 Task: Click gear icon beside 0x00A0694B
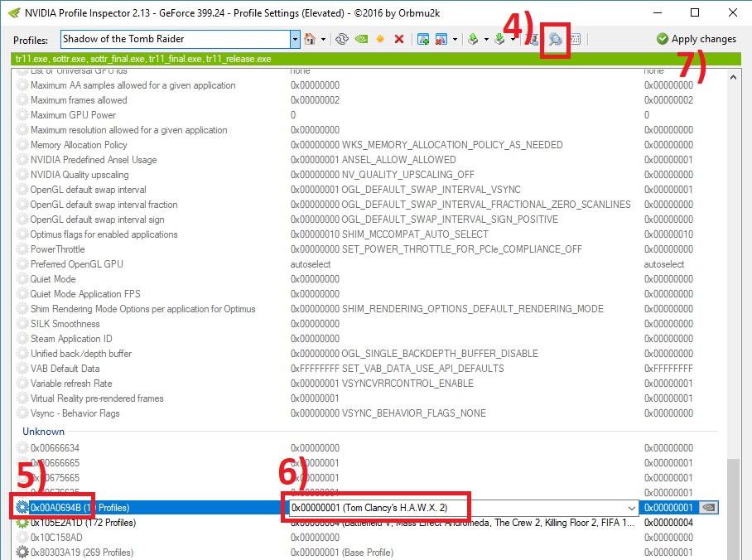(22, 507)
